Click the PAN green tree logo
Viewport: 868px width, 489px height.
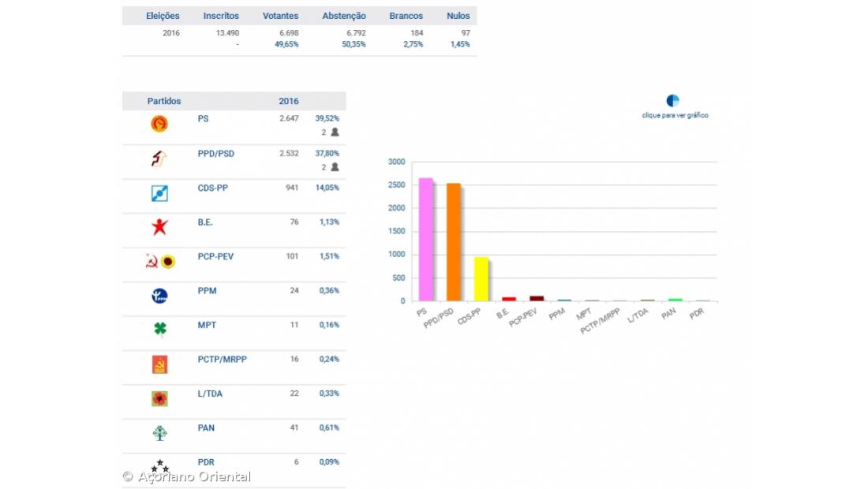[x=159, y=433]
